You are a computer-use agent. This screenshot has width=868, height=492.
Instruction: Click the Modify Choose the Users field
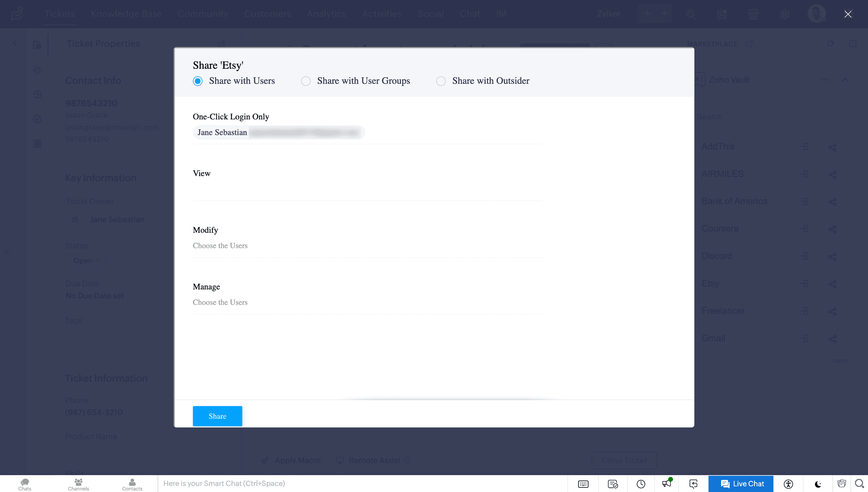(367, 246)
